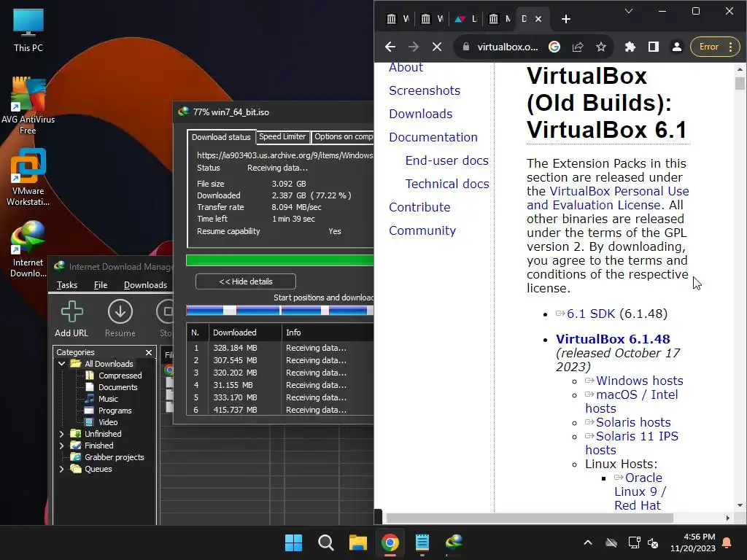Switch to Speed Limiter tab
The height and width of the screenshot is (560, 747).
[282, 136]
